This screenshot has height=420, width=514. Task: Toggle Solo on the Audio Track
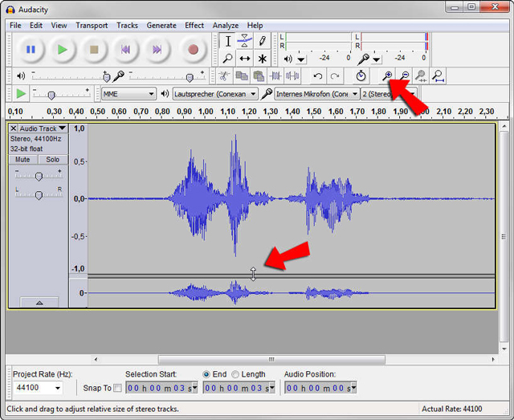[x=52, y=160]
